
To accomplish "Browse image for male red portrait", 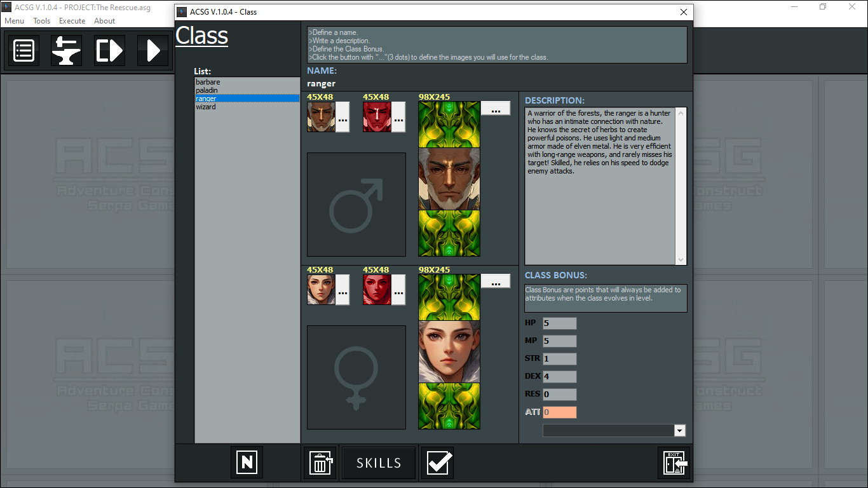I will (398, 117).
